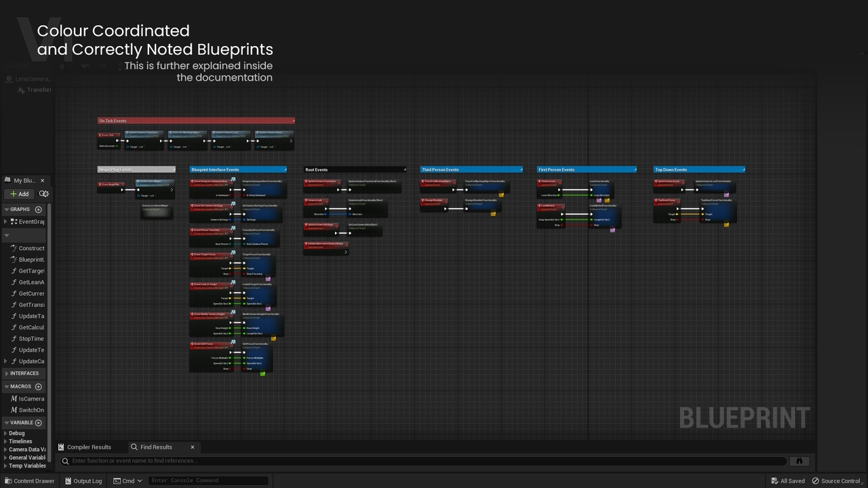Click the find in all blueprints binoculars button
The height and width of the screenshot is (488, 868).
point(799,461)
